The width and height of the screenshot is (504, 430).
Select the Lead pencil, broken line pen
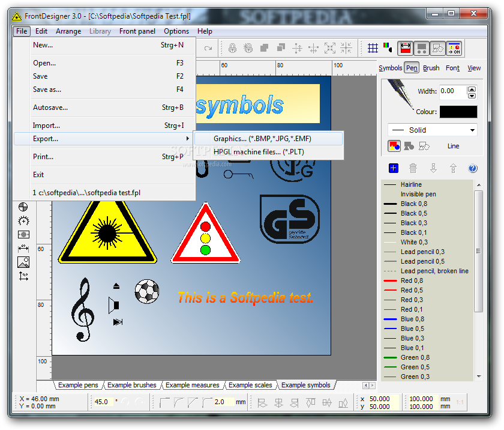427,271
